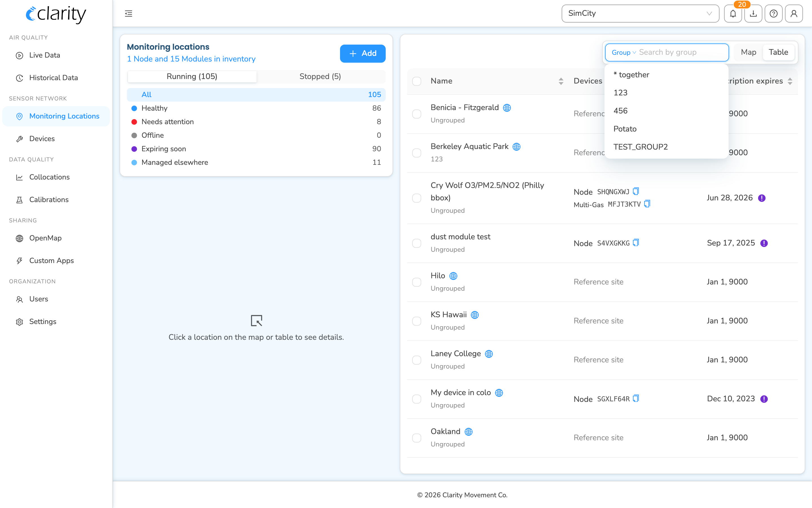The height and width of the screenshot is (508, 812).
Task: Select the Laney College row checkbox
Action: [417, 360]
